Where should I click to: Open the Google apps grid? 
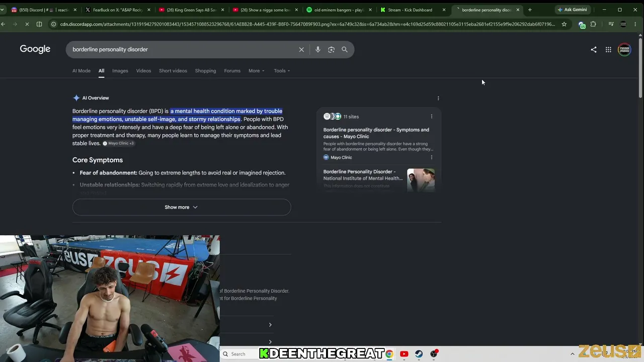pyautogui.click(x=608, y=49)
